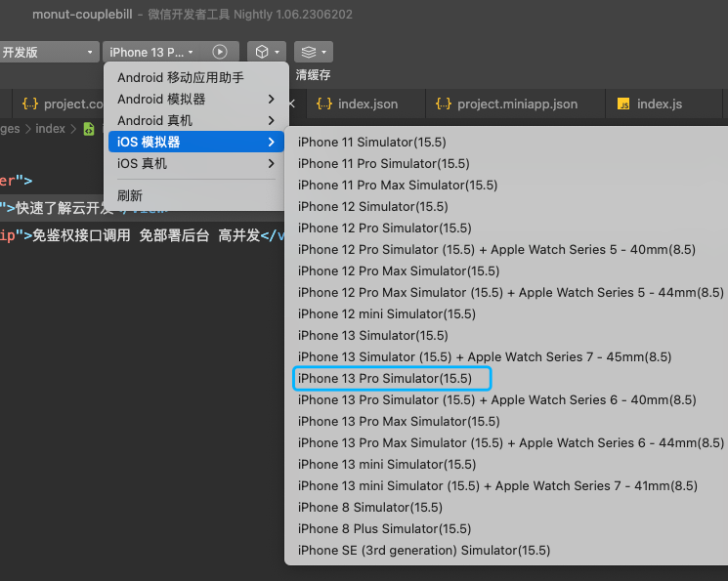Click JSON braces icon on project.miniapp.json tab
The height and width of the screenshot is (581, 728).
coord(444,104)
